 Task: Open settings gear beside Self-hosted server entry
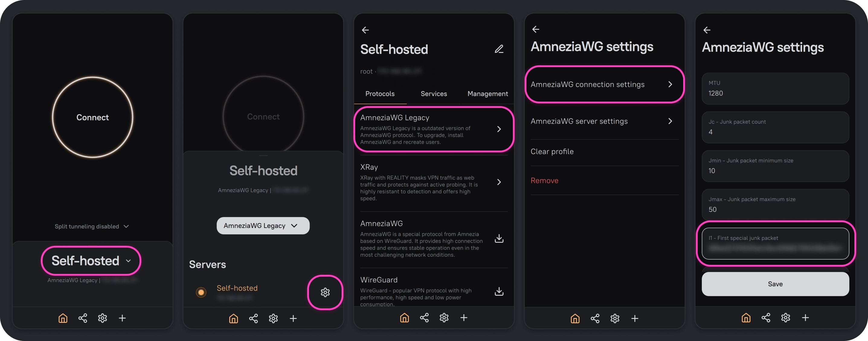point(325,292)
